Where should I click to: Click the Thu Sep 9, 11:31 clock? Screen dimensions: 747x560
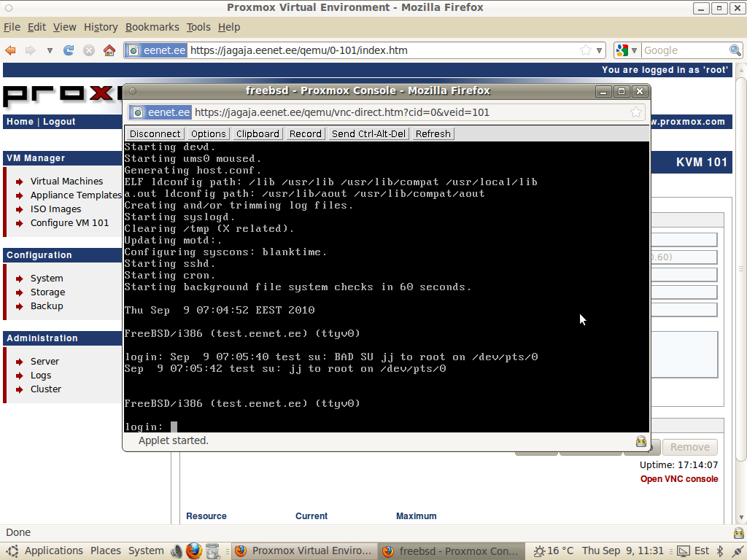pyautogui.click(x=623, y=551)
